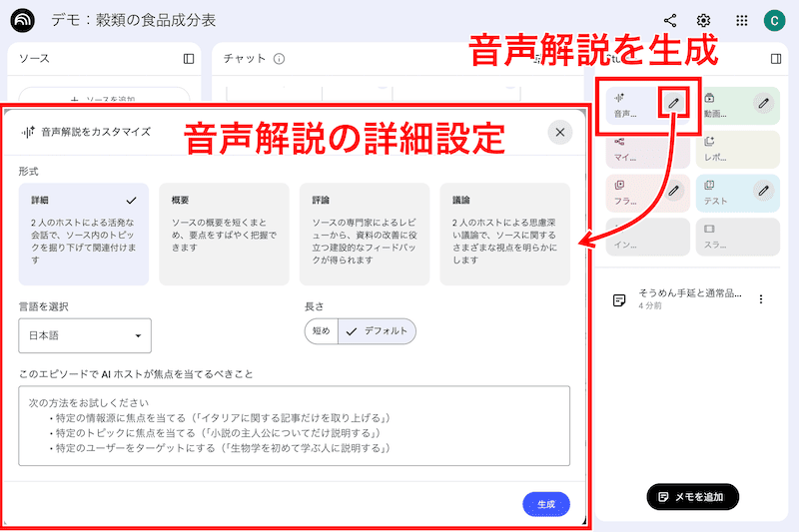Open the three-dot menu for the そうめん note
The image size is (799, 532).
coord(761,299)
